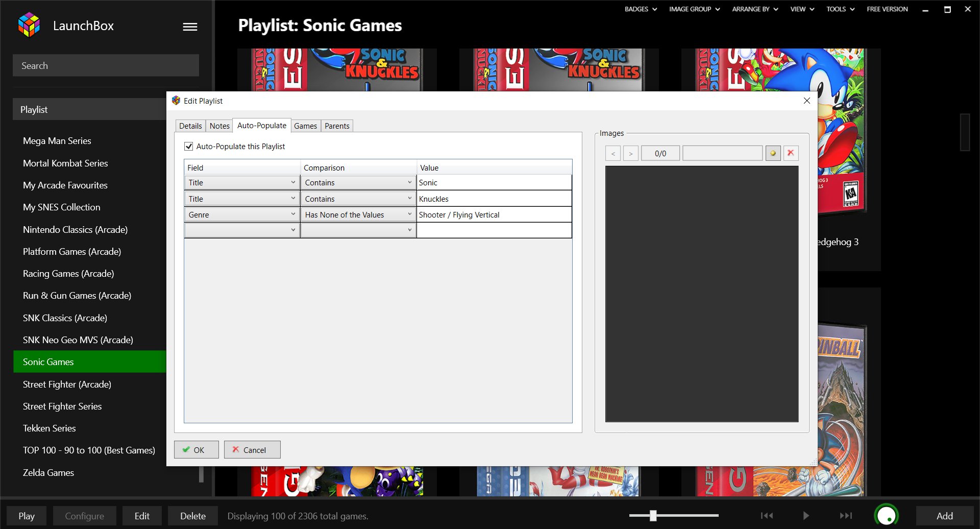Open the Genre field dropdown
Image resolution: width=980 pixels, height=529 pixels.
pyautogui.click(x=242, y=214)
